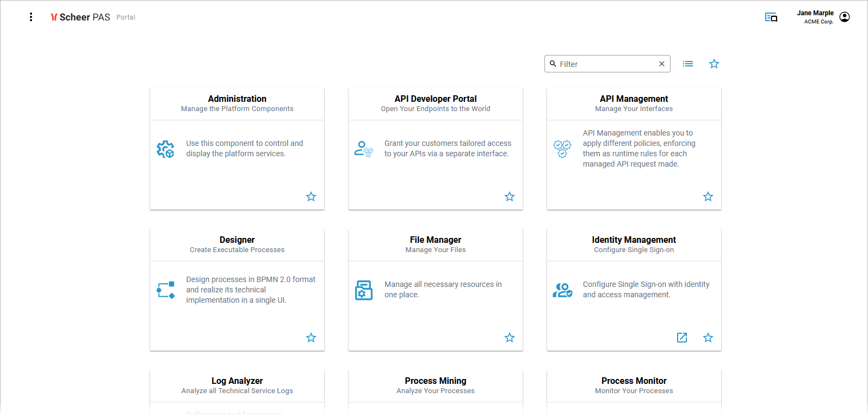Clear the Filter field with the X
Screen dimensions: 868x416
pos(662,64)
